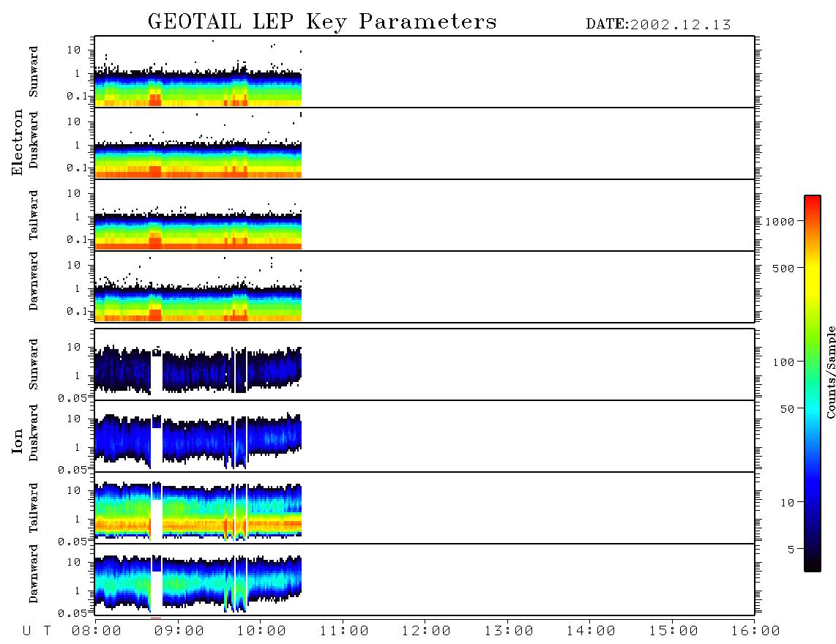Click the "Ion" group axis label

coord(18,441)
